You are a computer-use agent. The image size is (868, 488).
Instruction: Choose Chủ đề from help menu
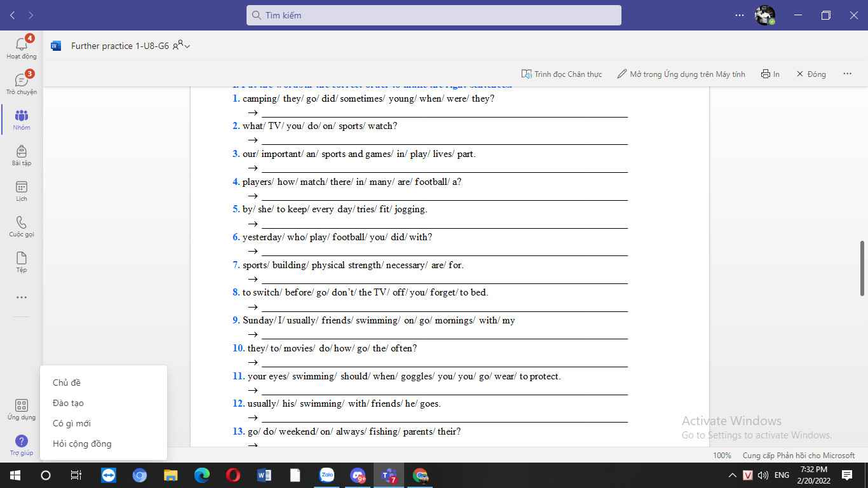click(x=67, y=383)
